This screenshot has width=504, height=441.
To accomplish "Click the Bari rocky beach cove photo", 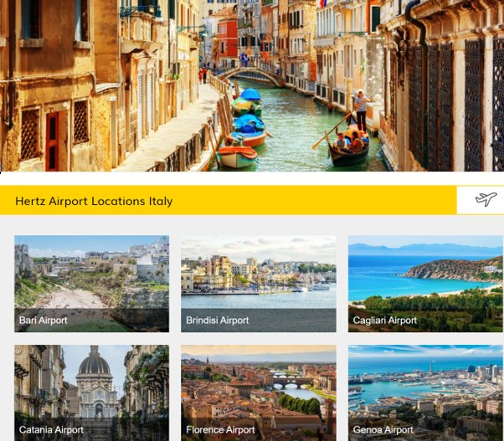I will point(91,284).
